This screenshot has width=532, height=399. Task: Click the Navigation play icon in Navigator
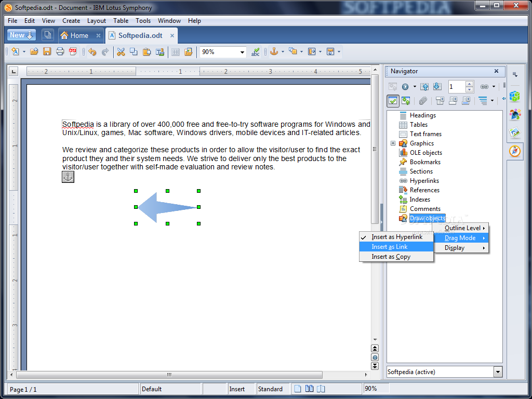[x=405, y=87]
